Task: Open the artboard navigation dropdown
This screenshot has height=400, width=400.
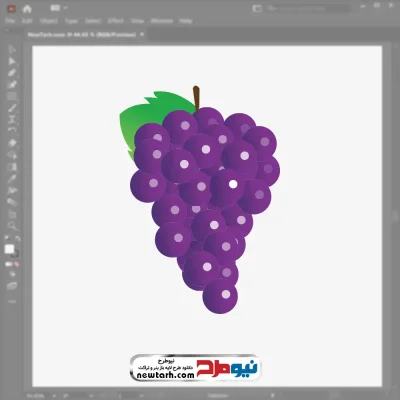Action: point(142,396)
